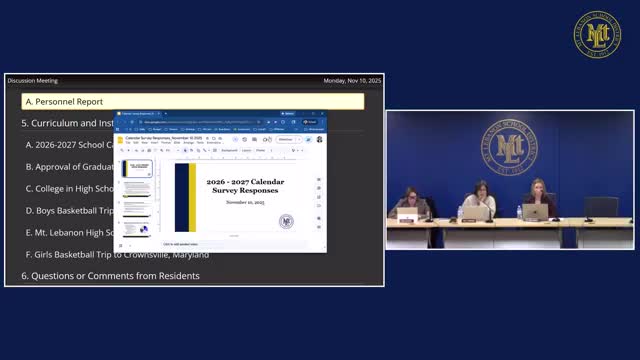Click the Discussion Meeting header label

[33, 81]
